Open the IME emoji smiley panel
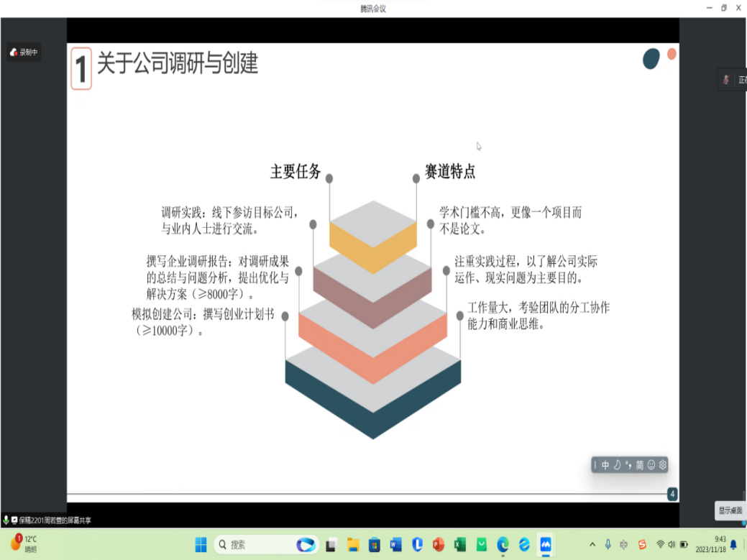The width and height of the screenshot is (747, 560). point(651,465)
